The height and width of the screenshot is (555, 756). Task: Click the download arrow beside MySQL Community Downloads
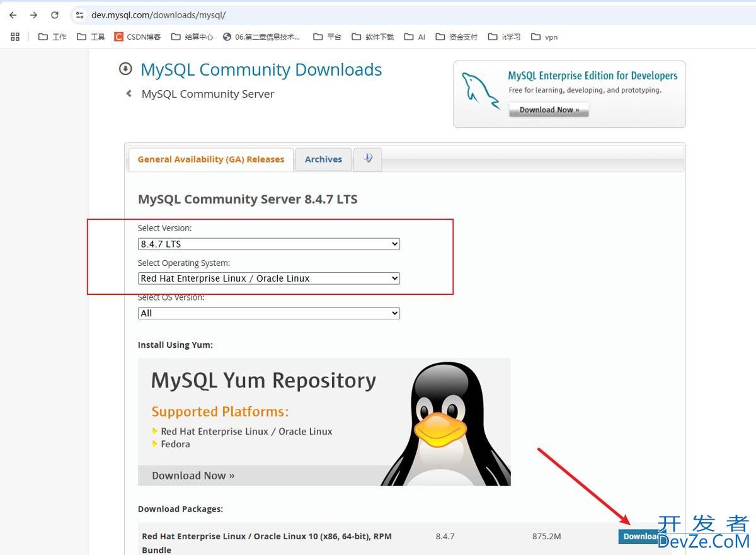[x=125, y=69]
